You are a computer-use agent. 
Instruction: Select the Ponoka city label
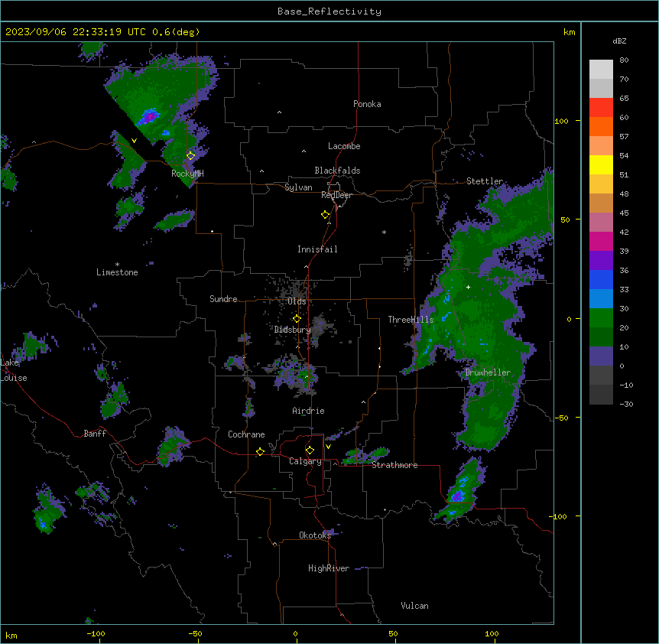click(x=367, y=104)
